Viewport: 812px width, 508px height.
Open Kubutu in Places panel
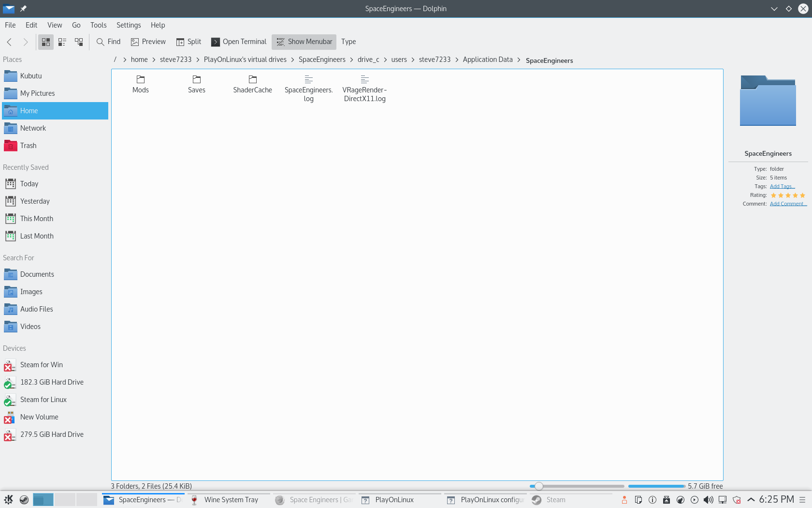55,76
